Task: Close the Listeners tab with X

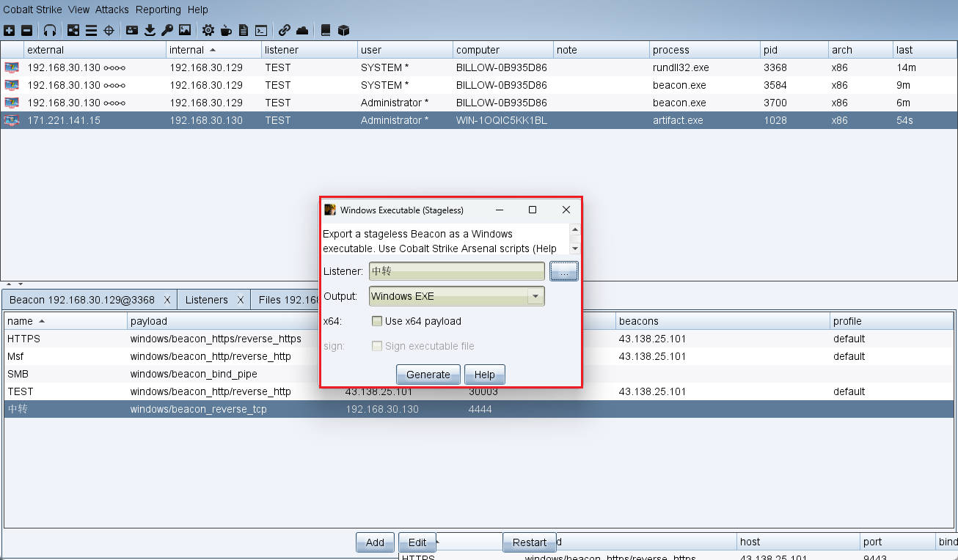Action: click(240, 300)
